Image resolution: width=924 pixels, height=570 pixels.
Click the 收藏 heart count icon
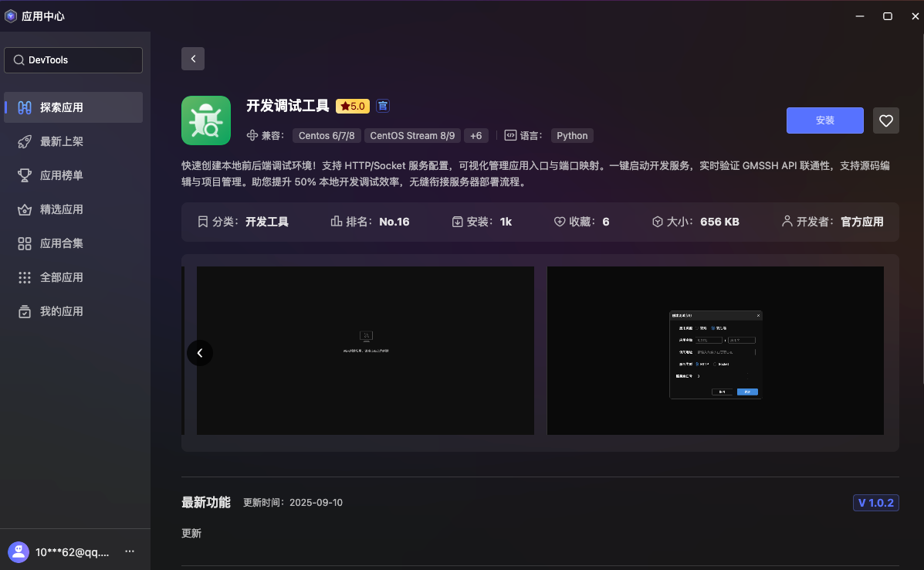click(559, 222)
